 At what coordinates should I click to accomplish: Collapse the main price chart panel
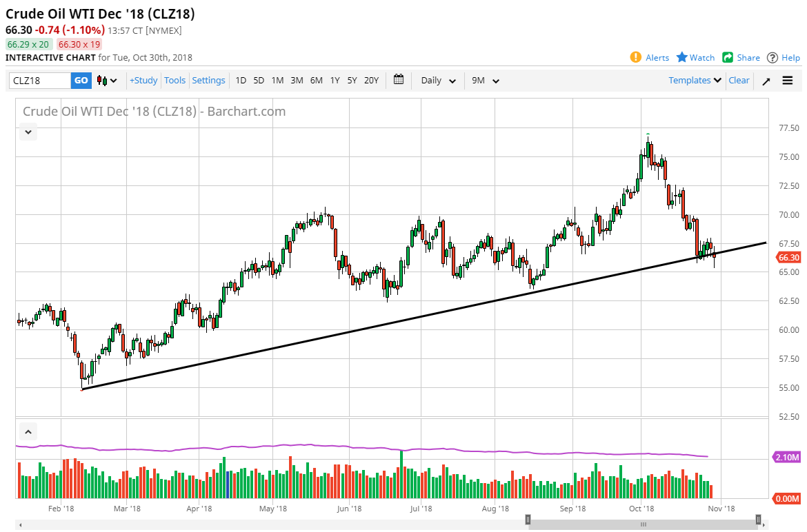28,132
